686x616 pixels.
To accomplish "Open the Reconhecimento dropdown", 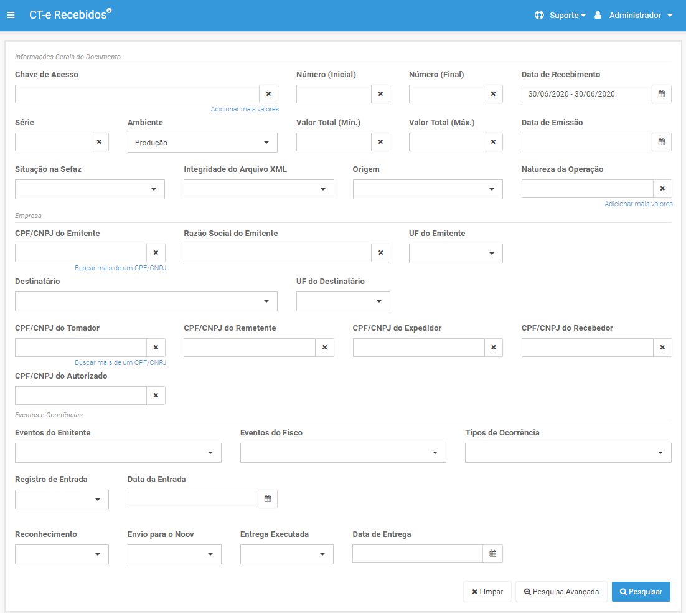I will point(62,555).
